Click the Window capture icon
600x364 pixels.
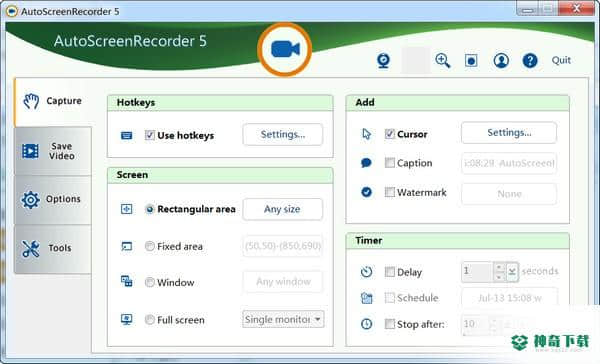tap(127, 281)
